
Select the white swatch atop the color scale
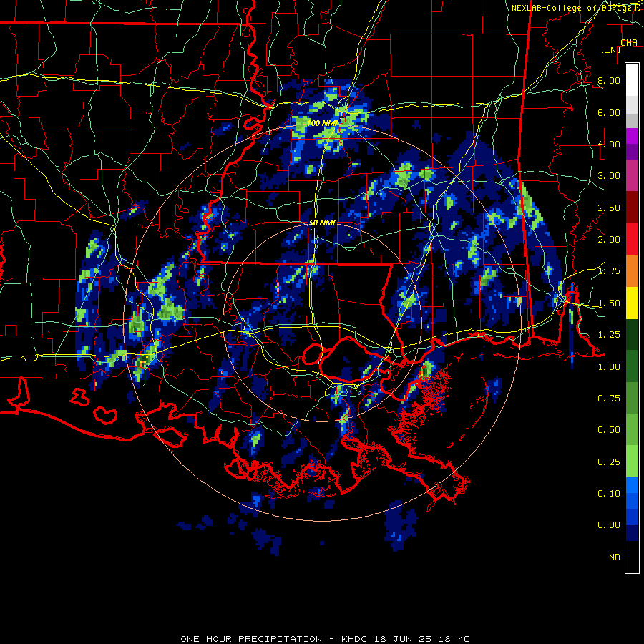point(632,80)
